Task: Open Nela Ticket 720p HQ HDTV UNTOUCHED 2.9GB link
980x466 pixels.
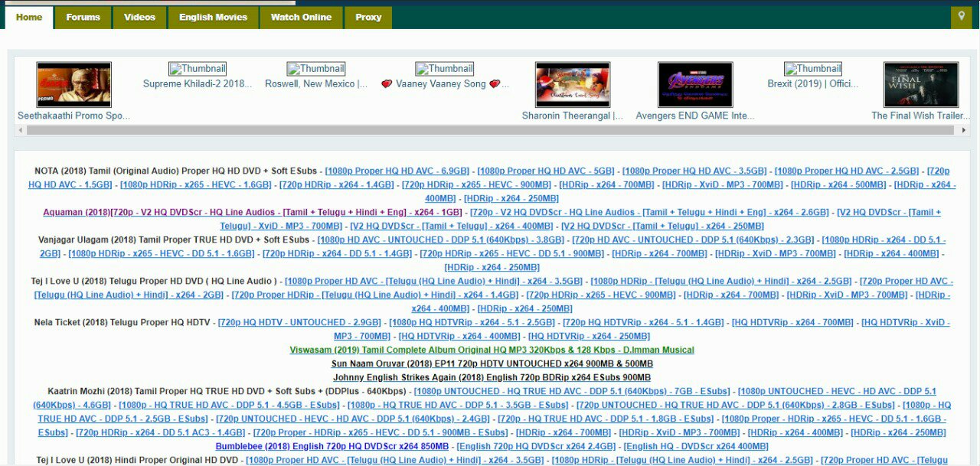Action: [299, 323]
